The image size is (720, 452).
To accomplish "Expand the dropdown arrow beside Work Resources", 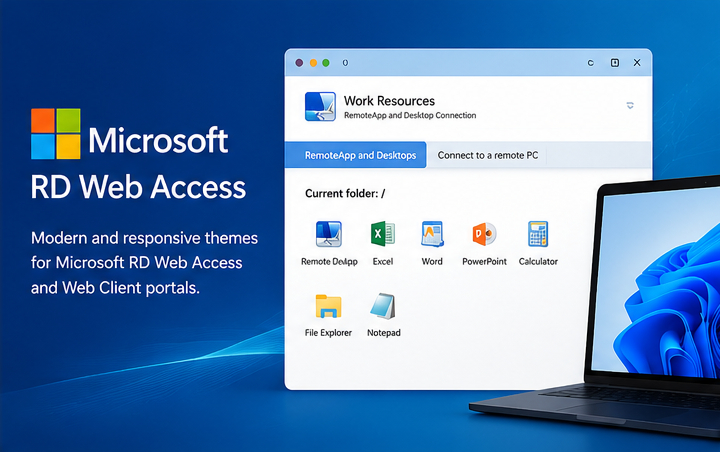I will pos(630,106).
